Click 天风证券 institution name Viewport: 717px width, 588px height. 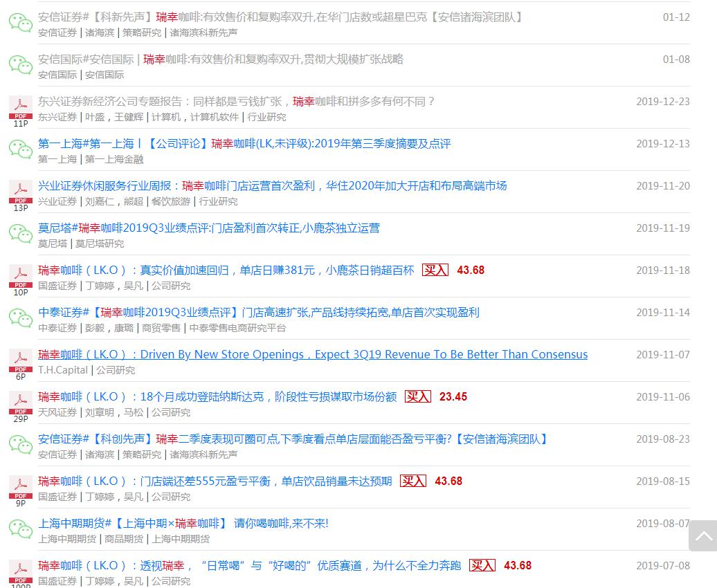(57, 412)
